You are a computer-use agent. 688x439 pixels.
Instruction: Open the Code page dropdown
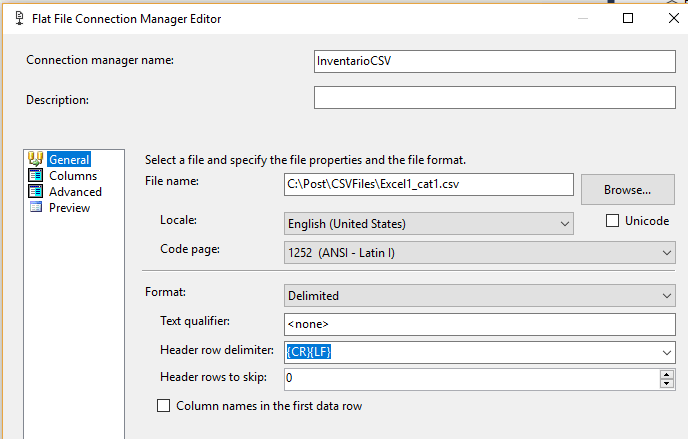pyautogui.click(x=480, y=253)
